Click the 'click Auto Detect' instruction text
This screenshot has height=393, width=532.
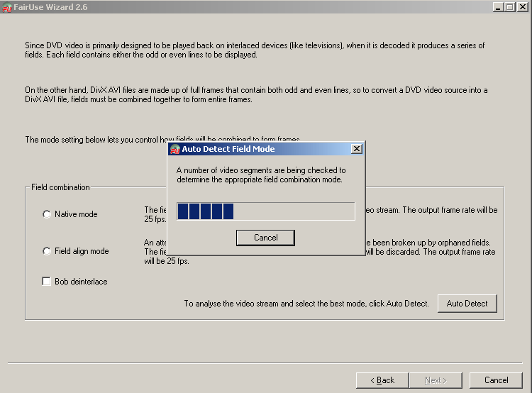(306, 304)
